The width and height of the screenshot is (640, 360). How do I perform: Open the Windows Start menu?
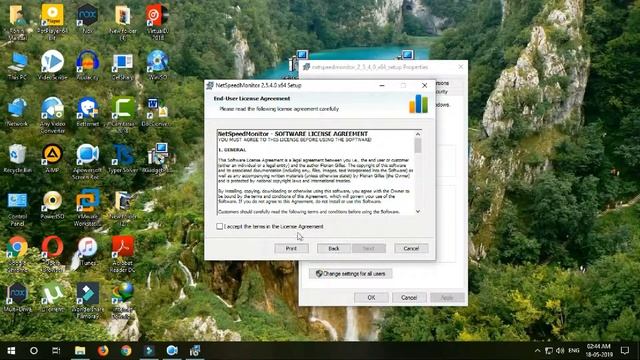click(x=11, y=351)
